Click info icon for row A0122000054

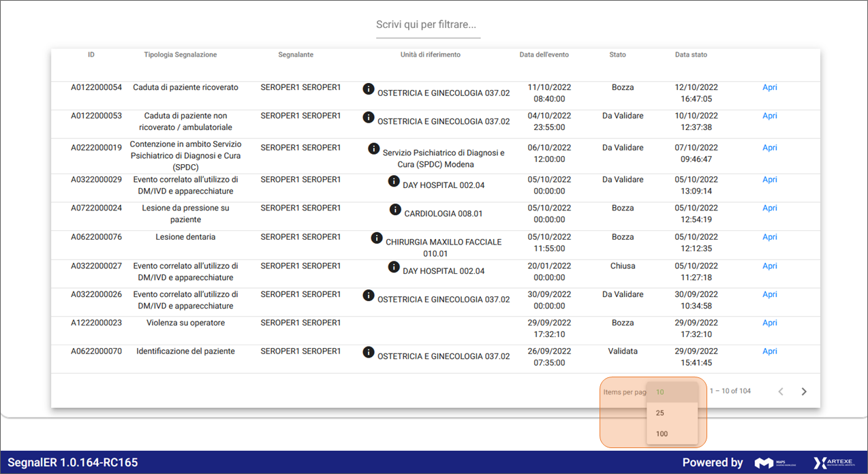pos(369,89)
